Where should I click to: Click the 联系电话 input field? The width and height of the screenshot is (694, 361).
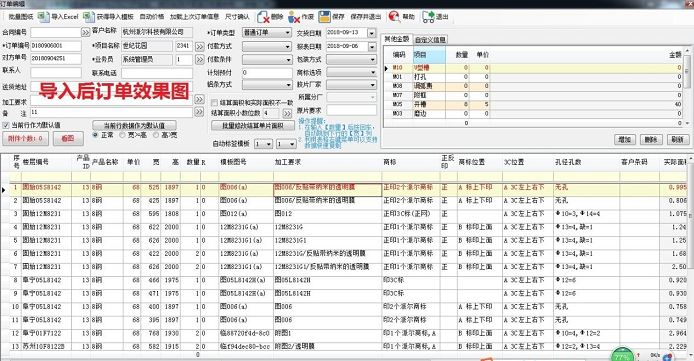click(157, 73)
